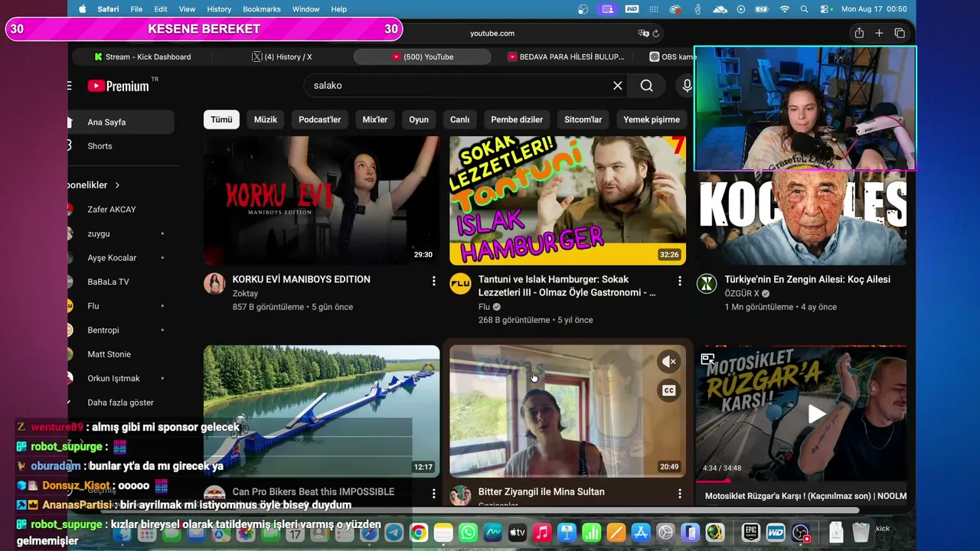Open the Koç Ailesi video thumbnail

pyautogui.click(x=801, y=217)
